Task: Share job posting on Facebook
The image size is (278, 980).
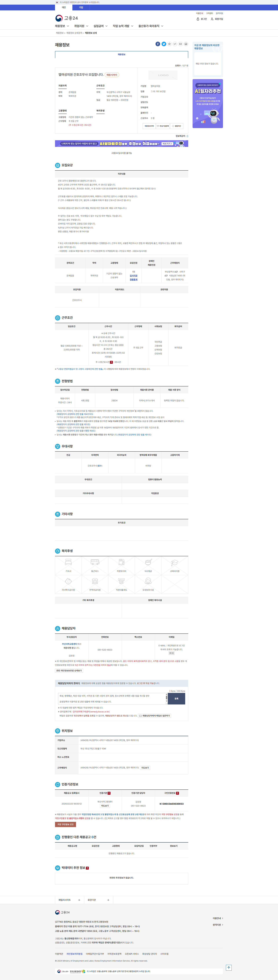Action: click(x=158, y=44)
